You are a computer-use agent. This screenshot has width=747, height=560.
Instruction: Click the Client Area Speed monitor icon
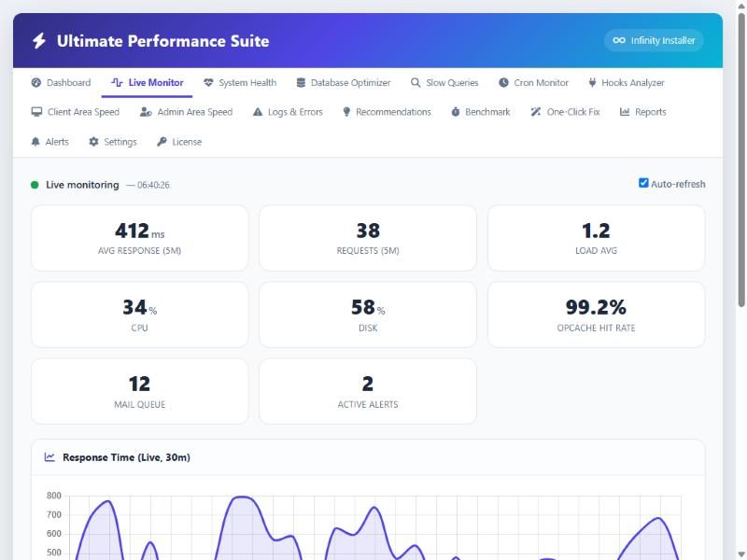click(x=36, y=112)
